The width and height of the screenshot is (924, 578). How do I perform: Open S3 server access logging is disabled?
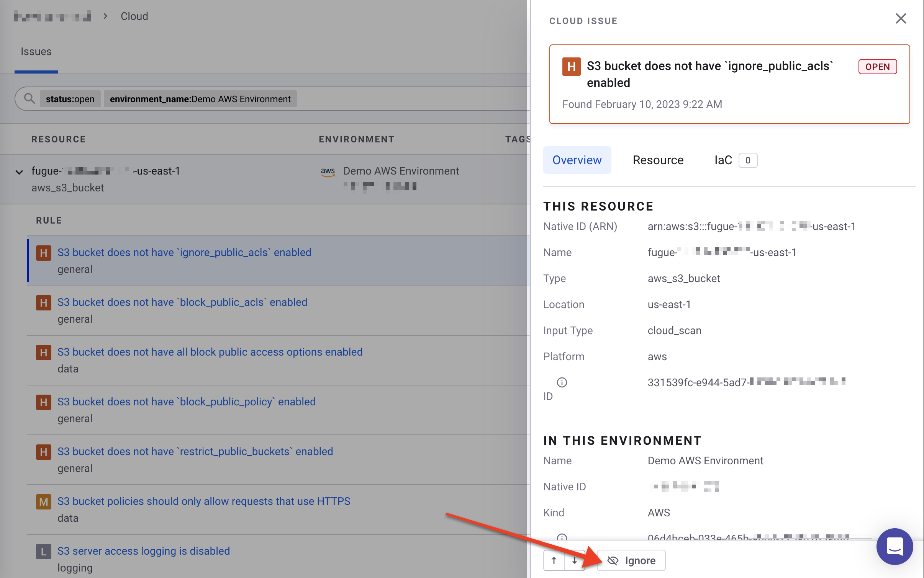[x=144, y=551]
